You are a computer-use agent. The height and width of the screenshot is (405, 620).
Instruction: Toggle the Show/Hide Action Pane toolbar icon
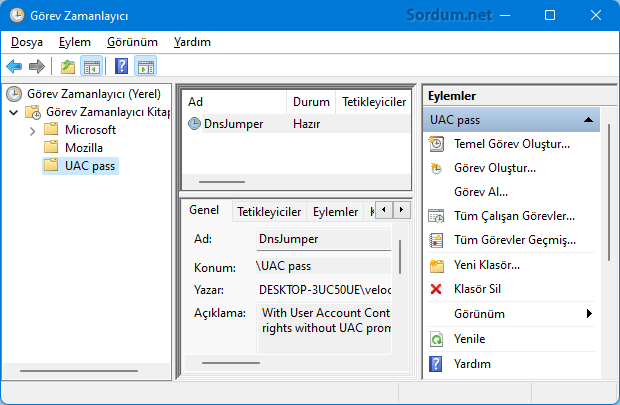tap(146, 66)
